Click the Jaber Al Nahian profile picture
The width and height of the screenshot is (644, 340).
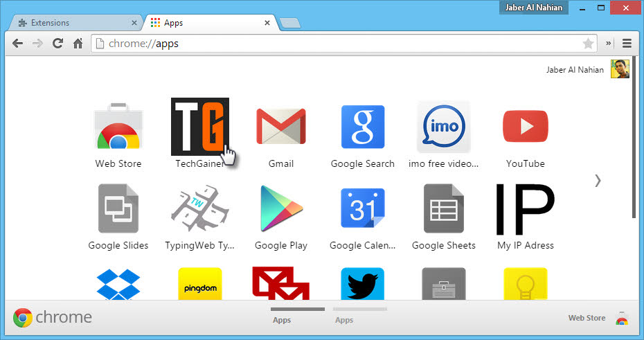[x=620, y=69]
